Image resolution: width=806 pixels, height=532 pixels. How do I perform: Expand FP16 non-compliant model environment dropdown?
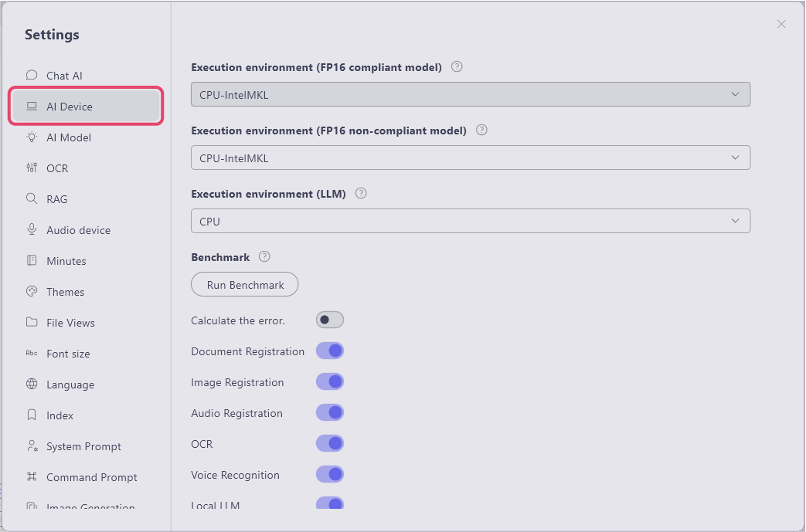470,158
